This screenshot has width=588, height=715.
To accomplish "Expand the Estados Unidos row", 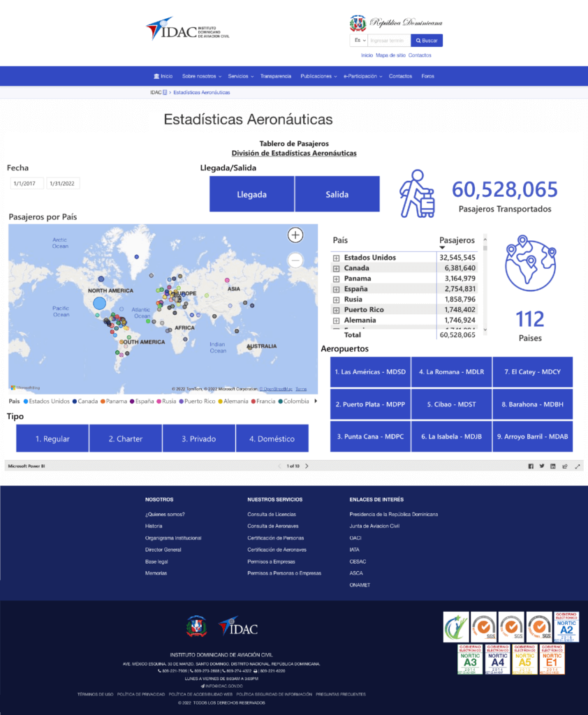I will pos(336,258).
